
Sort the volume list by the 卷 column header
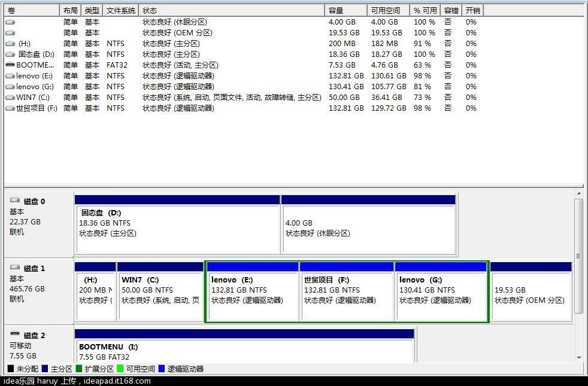[x=32, y=11]
